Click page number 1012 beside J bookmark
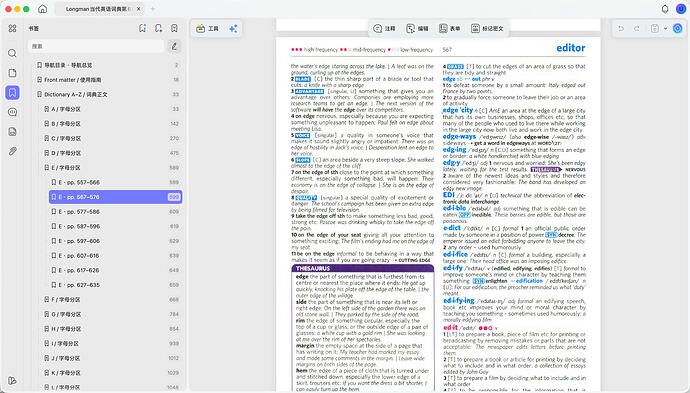 click(x=173, y=358)
